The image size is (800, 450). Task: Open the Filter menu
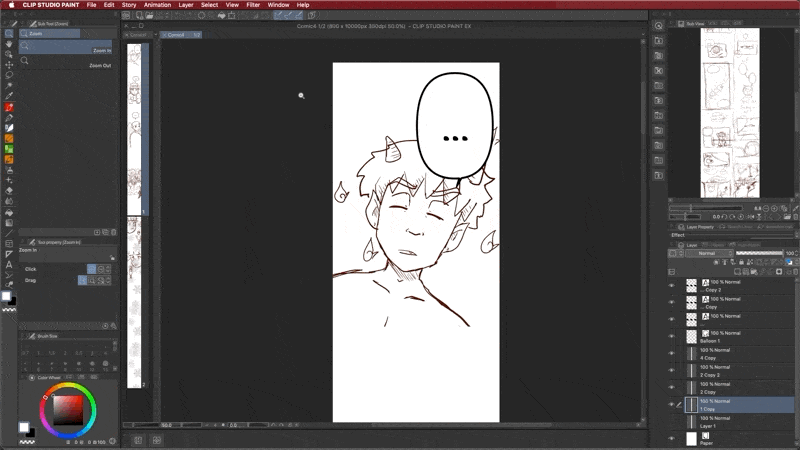(253, 5)
